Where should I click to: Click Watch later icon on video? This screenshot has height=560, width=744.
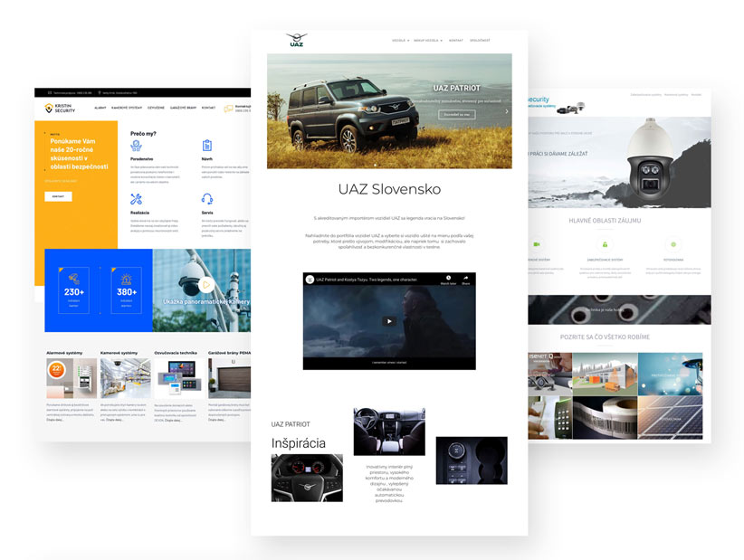pos(448,280)
